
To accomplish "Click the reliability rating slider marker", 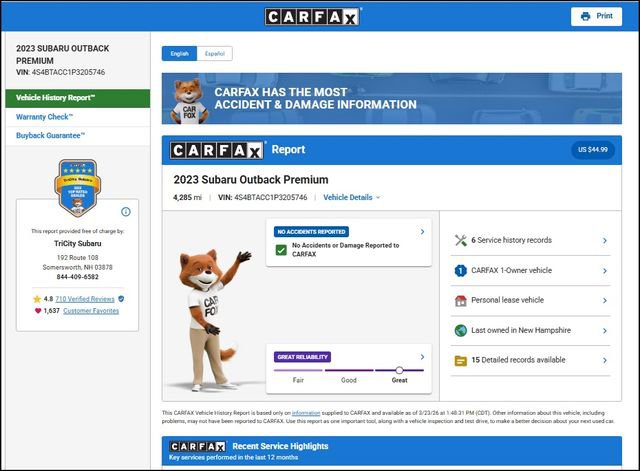I will pyautogui.click(x=399, y=370).
